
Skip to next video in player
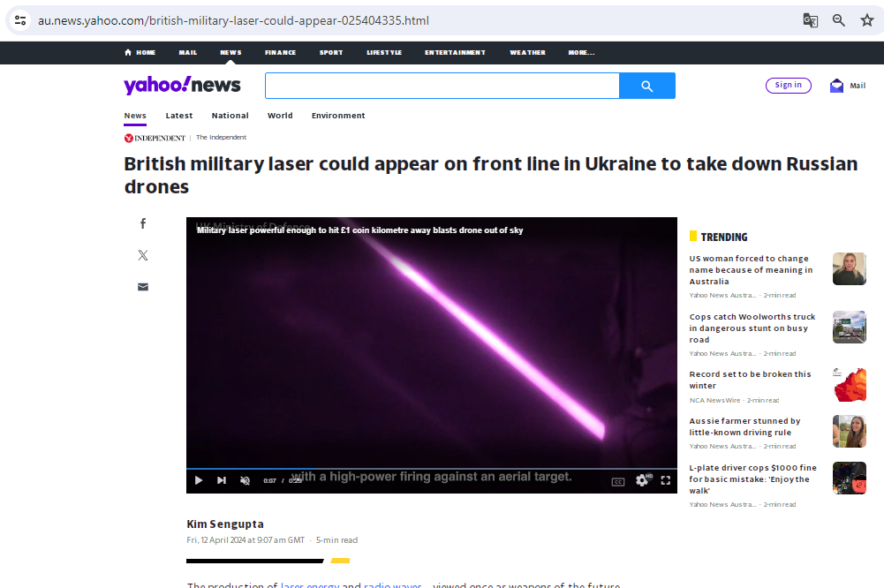[222, 480]
